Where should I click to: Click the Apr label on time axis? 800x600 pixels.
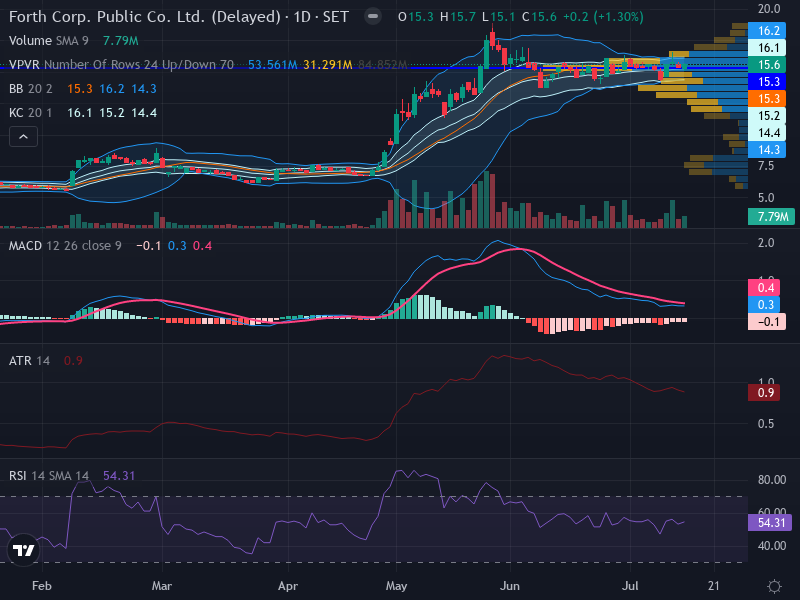point(288,586)
